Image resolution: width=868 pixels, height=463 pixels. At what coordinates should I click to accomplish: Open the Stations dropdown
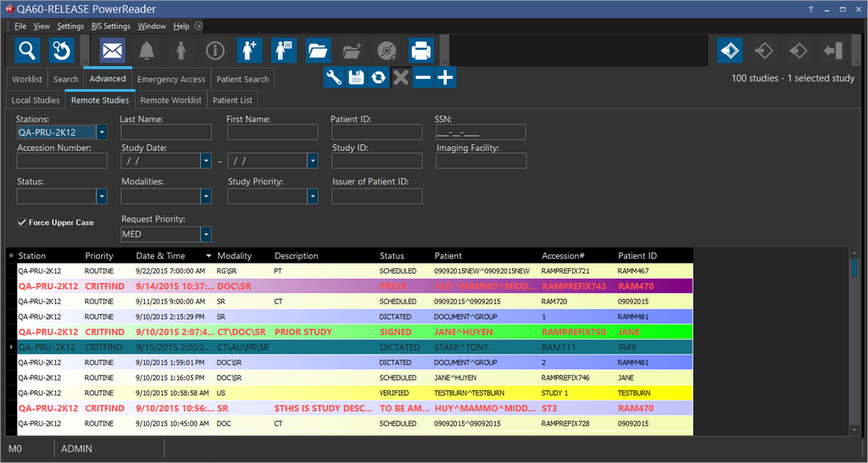tap(102, 132)
